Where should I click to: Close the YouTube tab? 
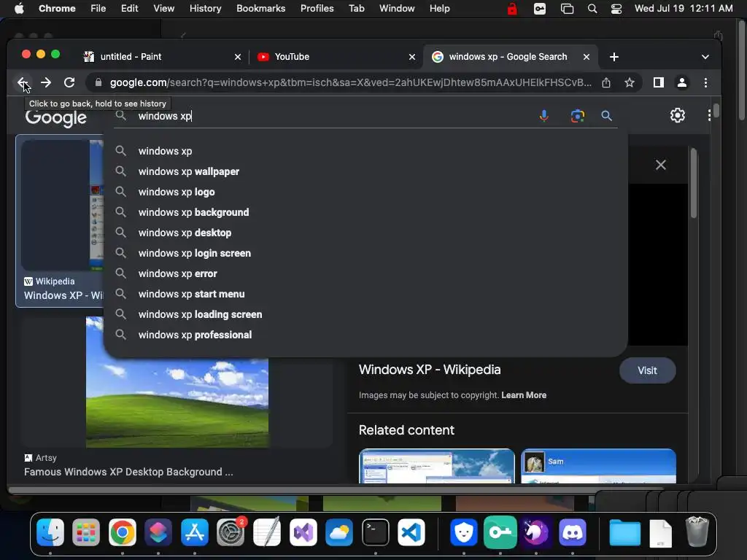[x=412, y=57]
